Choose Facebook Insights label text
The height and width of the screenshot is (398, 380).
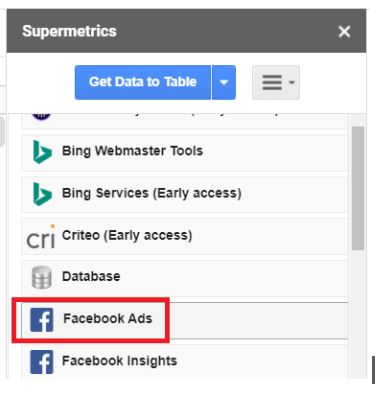(x=119, y=361)
